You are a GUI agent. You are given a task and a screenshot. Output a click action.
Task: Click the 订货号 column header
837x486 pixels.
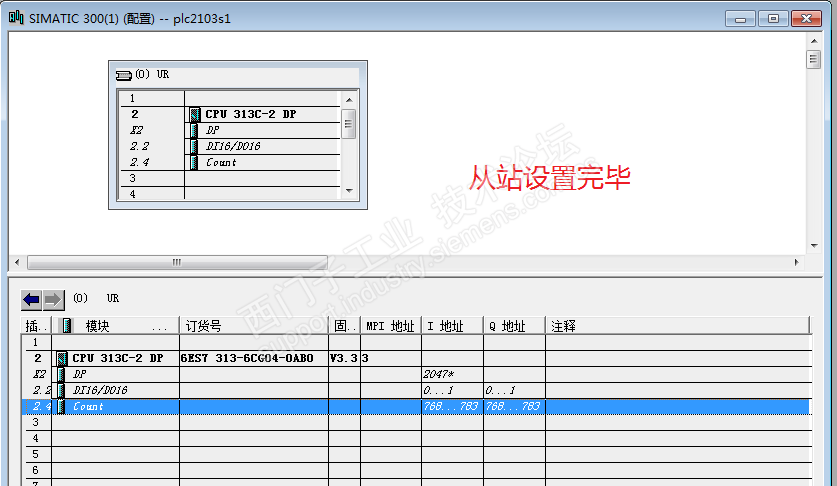(x=254, y=326)
